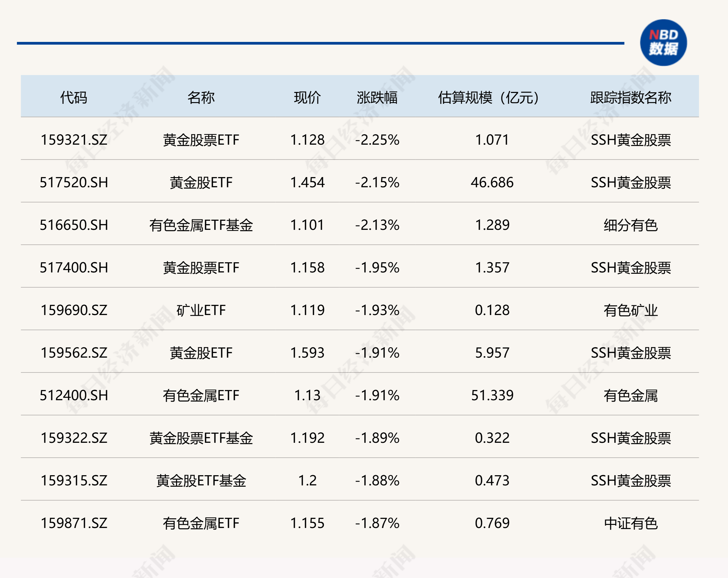Viewport: 728px width, 578px height.
Task: Select change value -2.13%
Action: [x=377, y=225]
